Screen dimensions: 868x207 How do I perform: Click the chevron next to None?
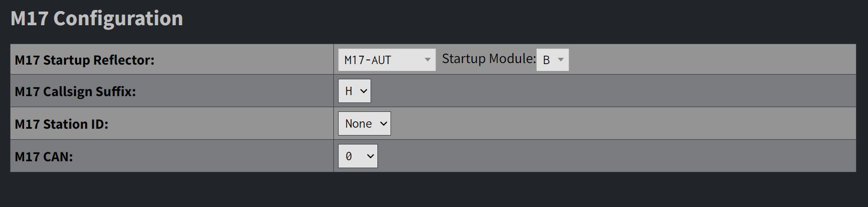(x=383, y=124)
